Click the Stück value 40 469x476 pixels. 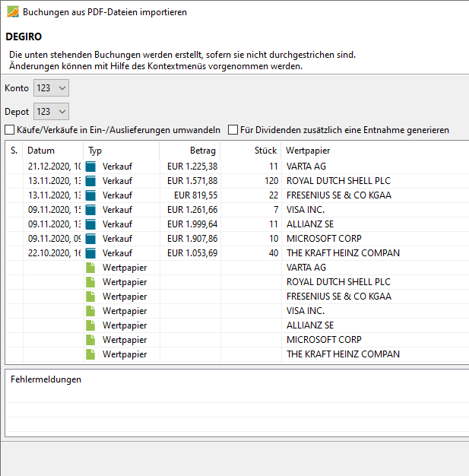tap(274, 253)
